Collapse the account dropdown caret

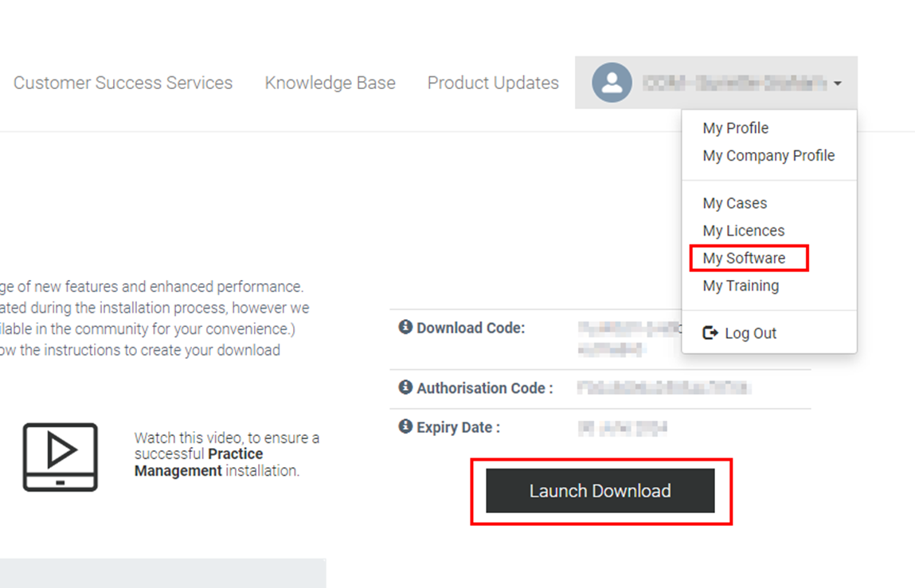(x=838, y=84)
